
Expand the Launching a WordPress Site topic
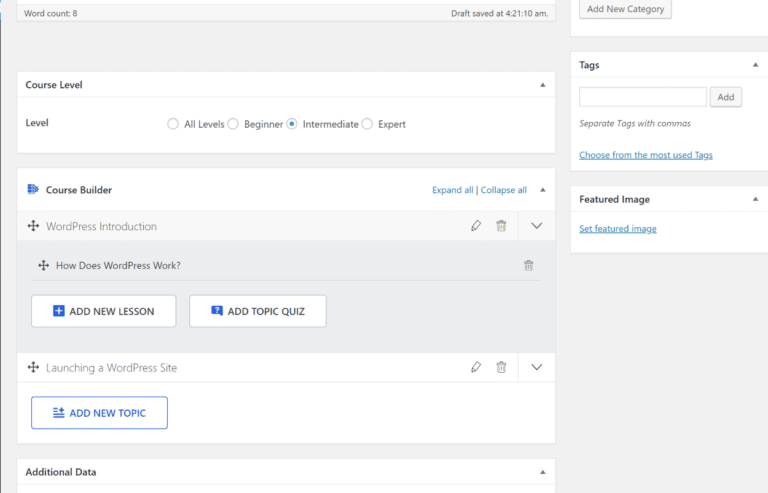point(536,367)
